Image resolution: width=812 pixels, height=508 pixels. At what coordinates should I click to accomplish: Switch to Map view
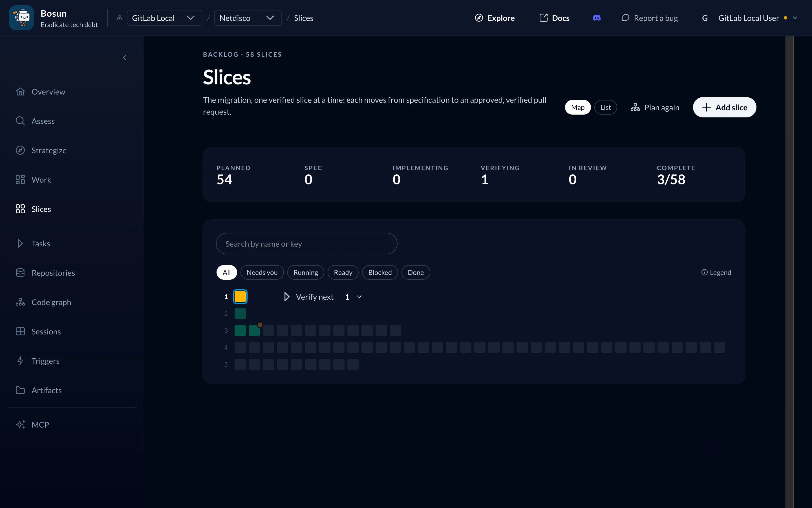tap(577, 107)
